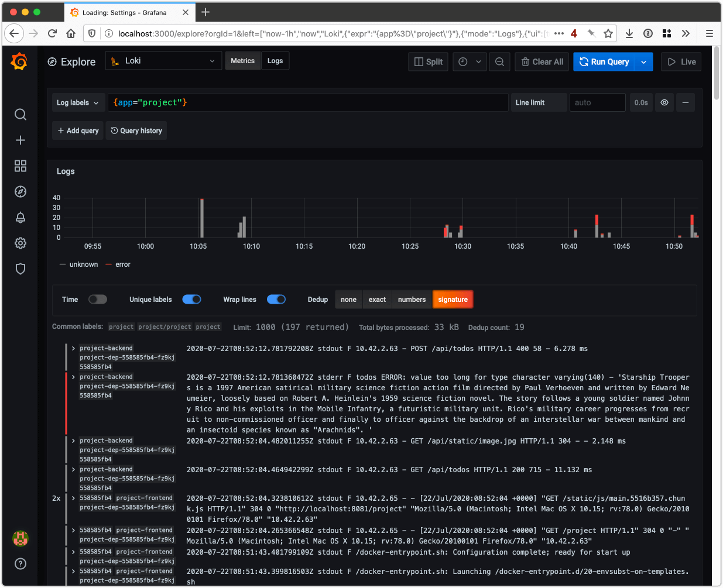Screen dimensions: 723x588
Task: Reload the page with the refresh icon
Action: point(52,33)
